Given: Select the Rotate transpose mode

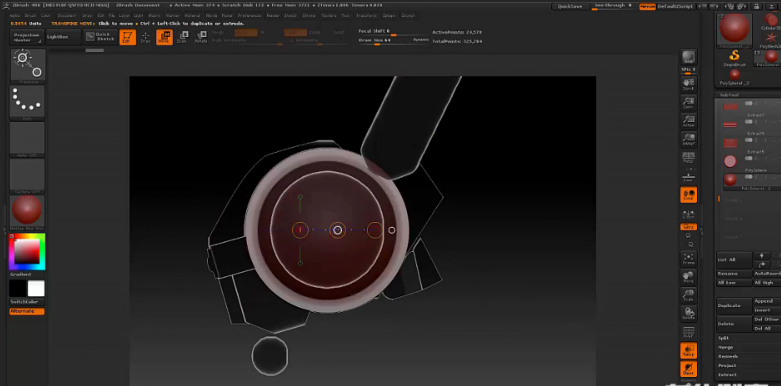Looking at the screenshot, I should [x=201, y=37].
